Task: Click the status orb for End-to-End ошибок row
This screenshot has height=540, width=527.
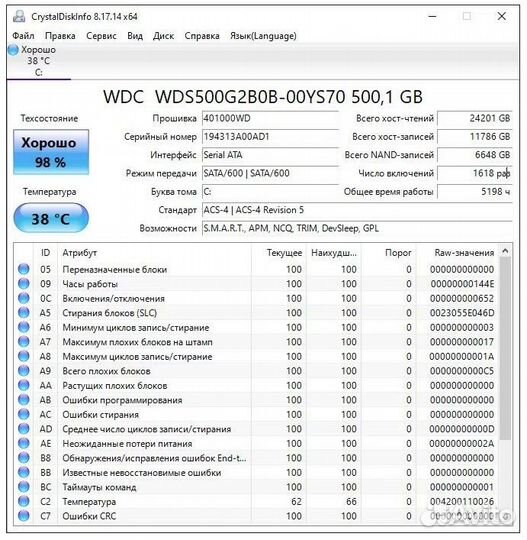Action: tap(24, 458)
